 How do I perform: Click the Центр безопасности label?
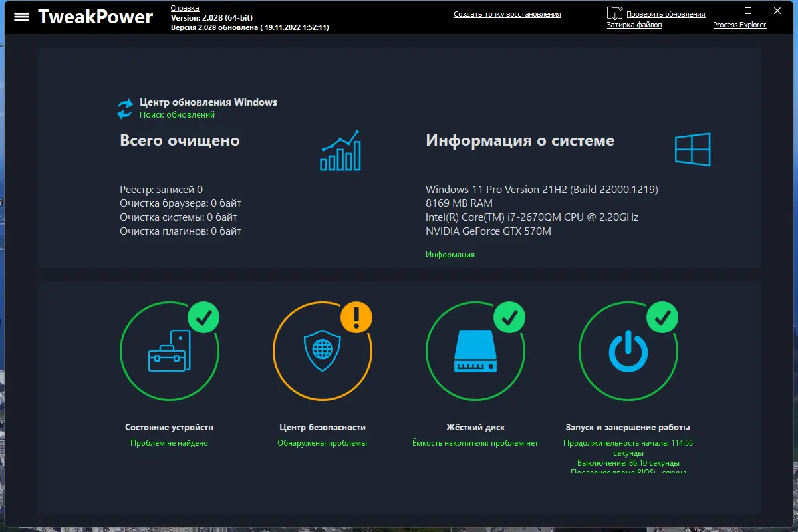[323, 428]
